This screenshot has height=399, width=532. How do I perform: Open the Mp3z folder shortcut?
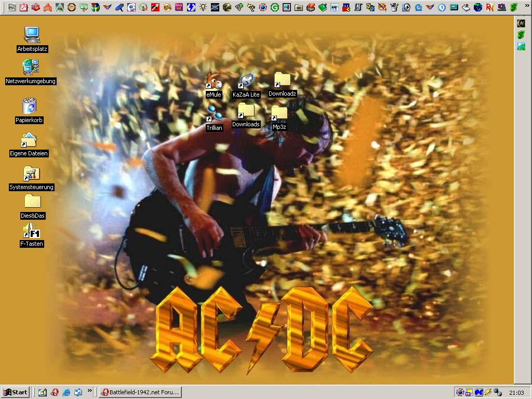pyautogui.click(x=279, y=113)
